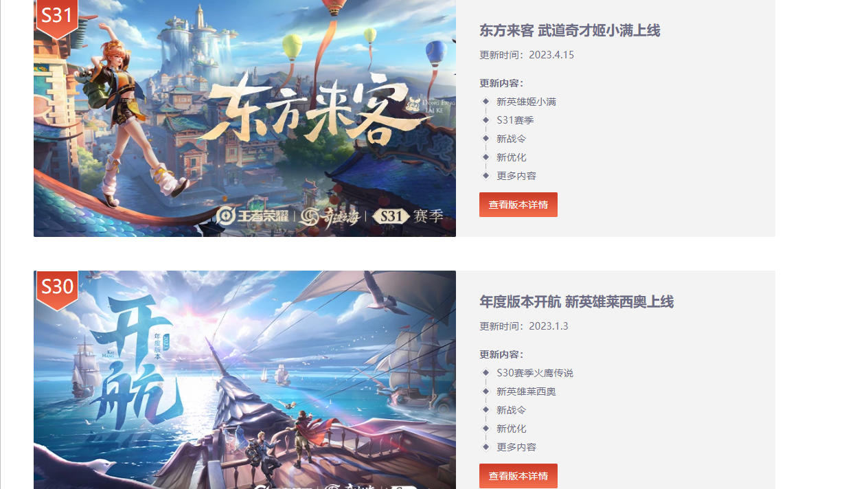Click title 年度版本开航 新英雄莱西奥上线

pos(577,302)
